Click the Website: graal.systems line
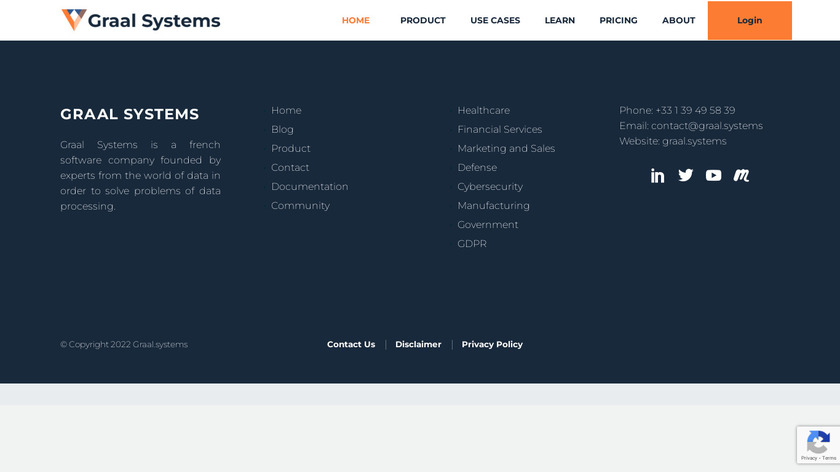Screen dimensions: 840x472 673,141
